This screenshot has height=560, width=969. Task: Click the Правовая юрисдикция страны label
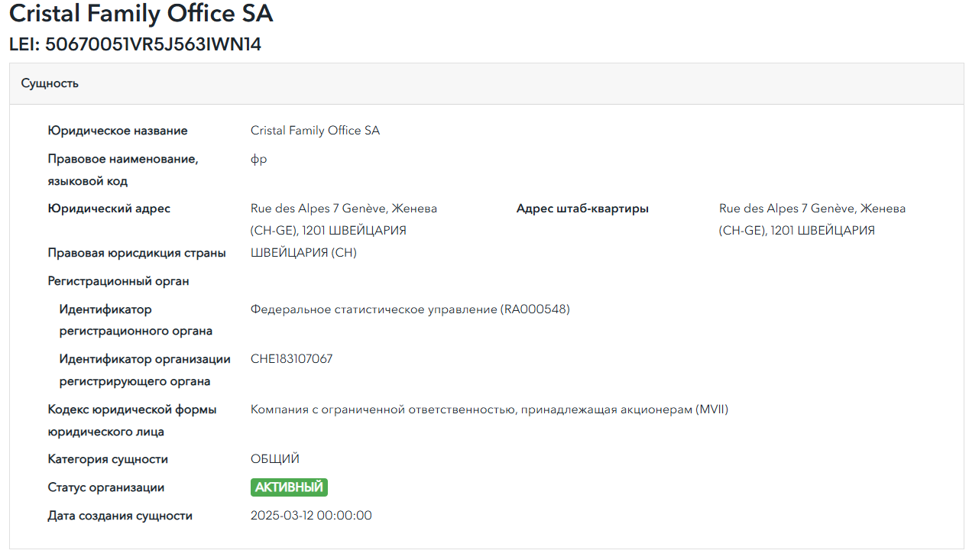coord(137,253)
